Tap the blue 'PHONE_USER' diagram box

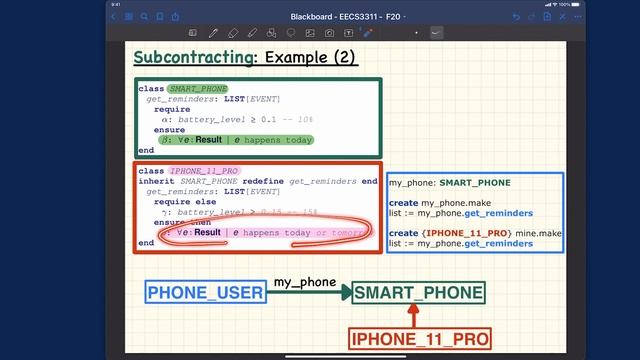pyautogui.click(x=206, y=292)
